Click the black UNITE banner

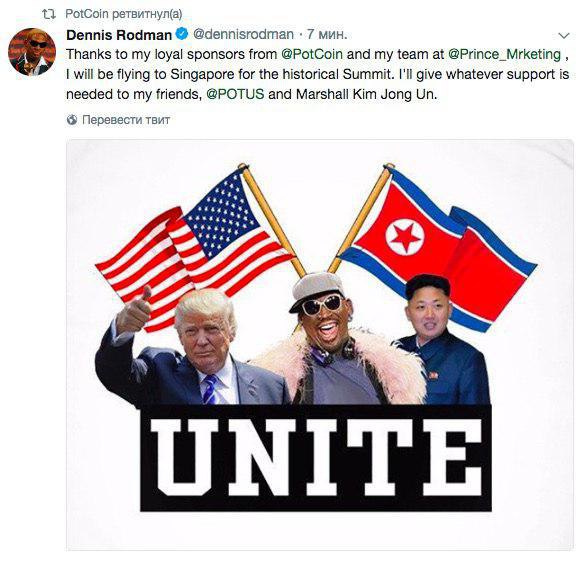(316, 458)
